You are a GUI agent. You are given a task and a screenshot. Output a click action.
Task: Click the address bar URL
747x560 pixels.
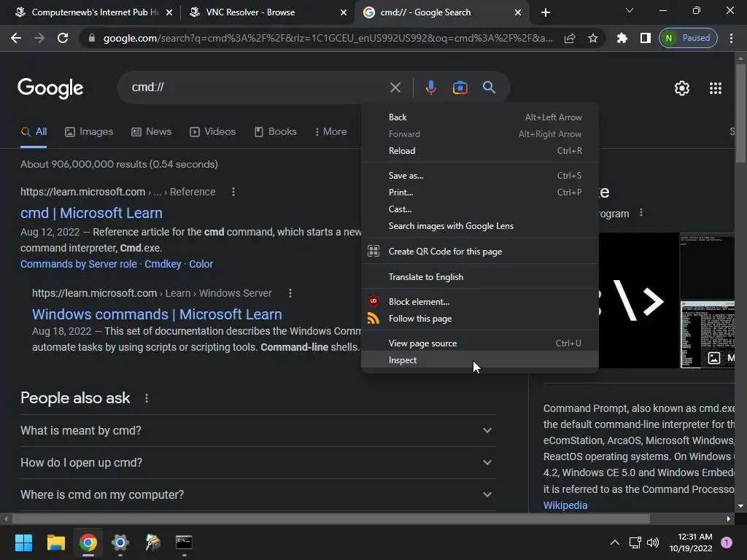pos(328,38)
